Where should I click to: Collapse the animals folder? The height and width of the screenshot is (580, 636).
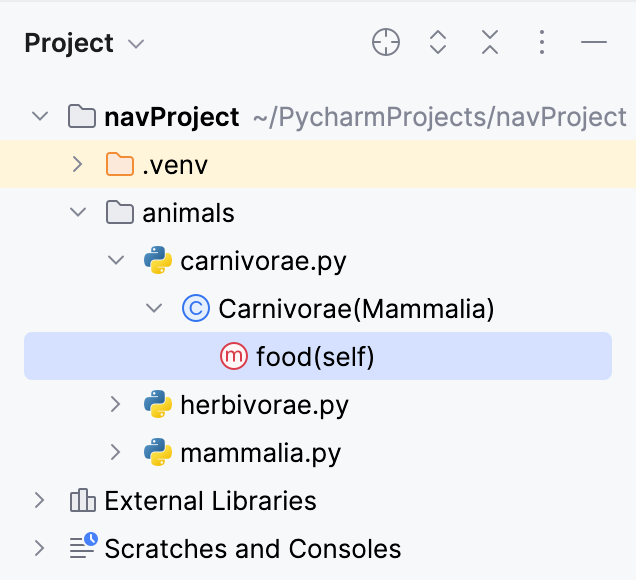78,213
